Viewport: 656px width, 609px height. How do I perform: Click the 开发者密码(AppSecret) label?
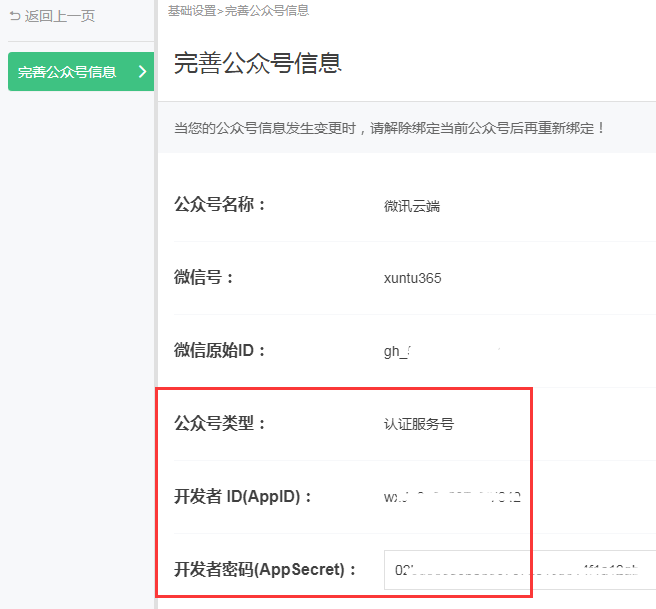tap(266, 569)
